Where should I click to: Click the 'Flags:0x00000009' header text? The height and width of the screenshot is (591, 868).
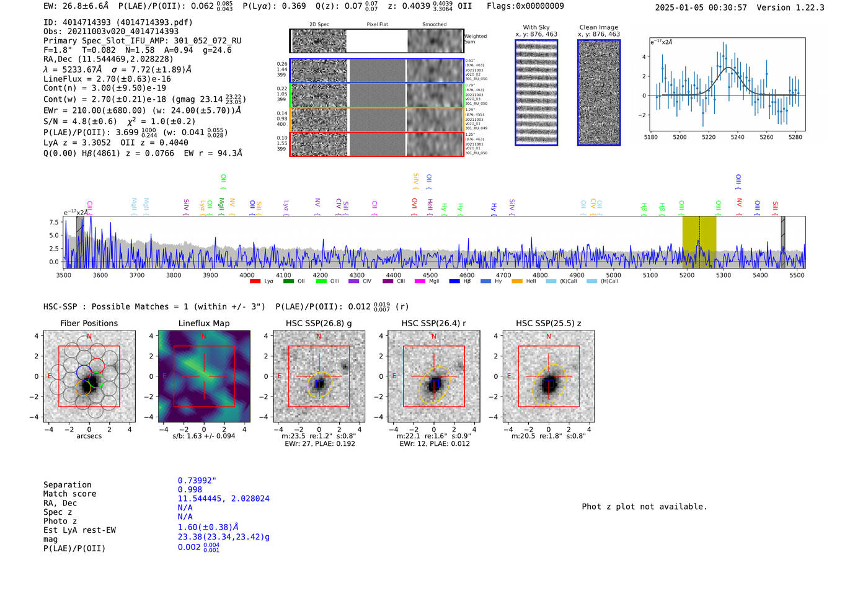coord(525,6)
